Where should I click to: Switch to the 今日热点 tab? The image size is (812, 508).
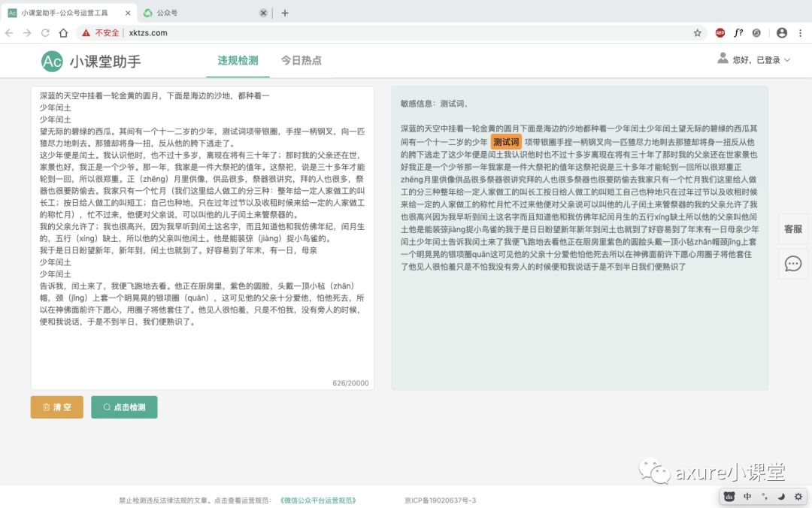301,61
